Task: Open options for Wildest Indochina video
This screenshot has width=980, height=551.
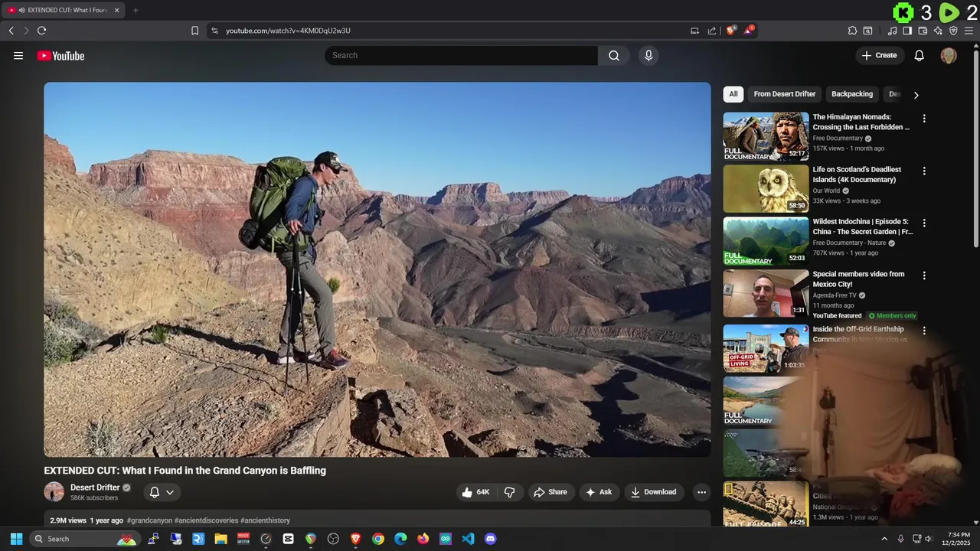Action: tap(924, 223)
